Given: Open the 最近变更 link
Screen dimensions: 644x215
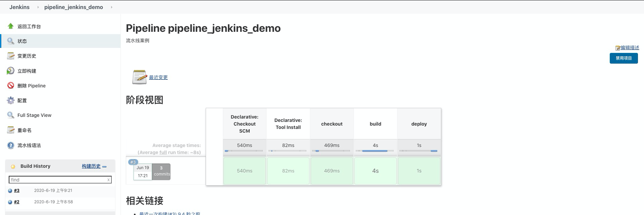Looking at the screenshot, I should (158, 77).
